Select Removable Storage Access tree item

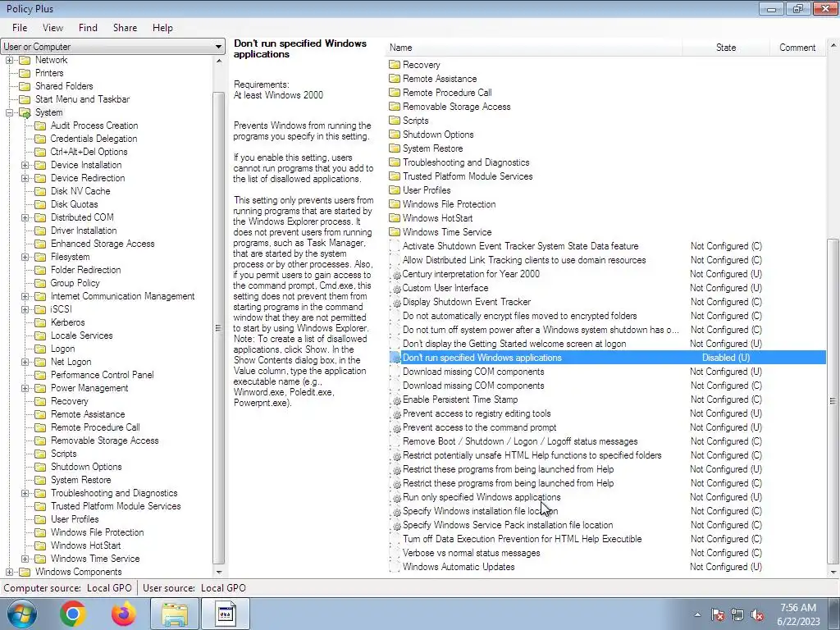coord(104,441)
